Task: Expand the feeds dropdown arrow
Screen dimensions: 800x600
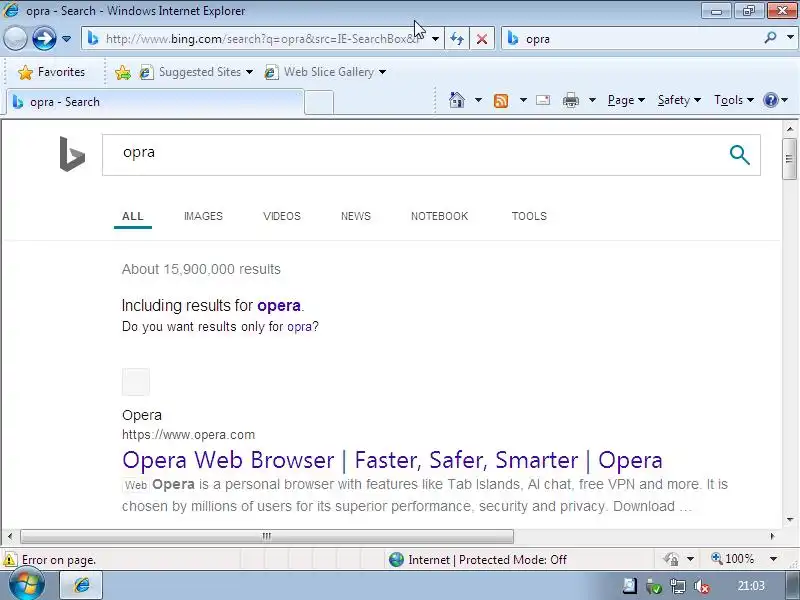Action: [523, 100]
